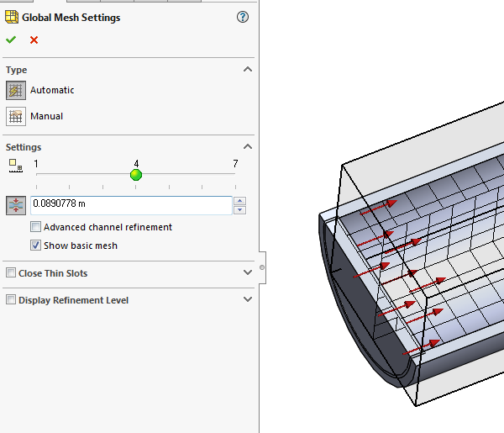Click the minimum gap size value field
This screenshot has height=433, width=504.
pos(131,205)
